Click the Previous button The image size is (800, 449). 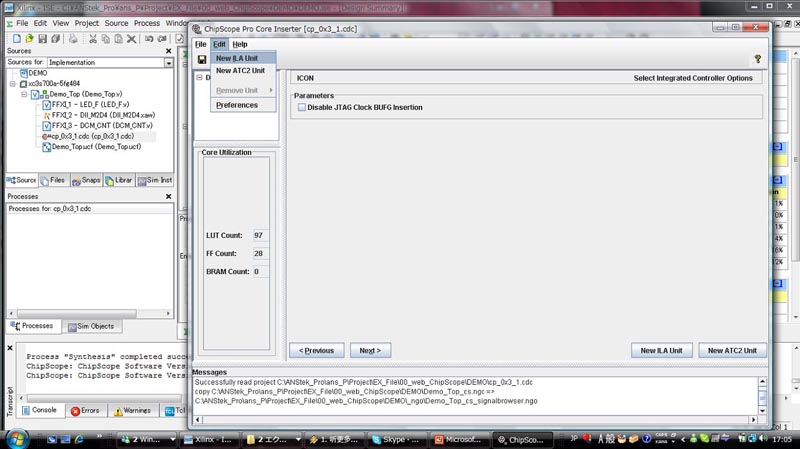tap(317, 351)
